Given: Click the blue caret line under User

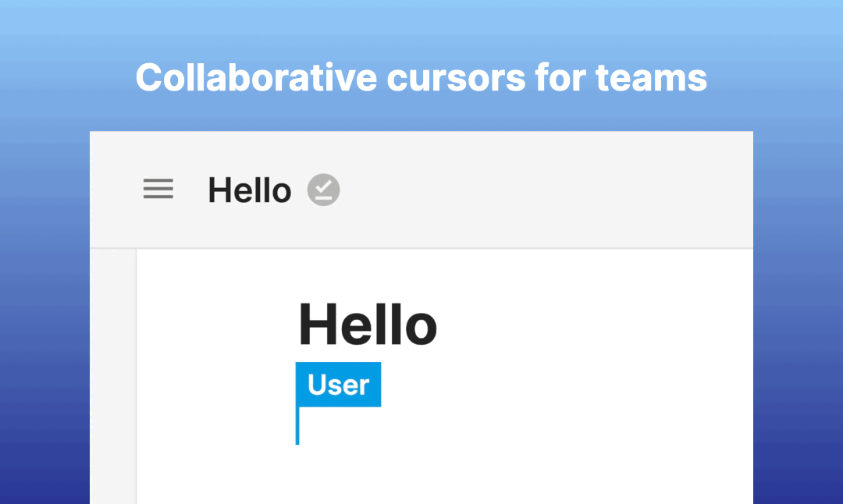Looking at the screenshot, I should [297, 425].
